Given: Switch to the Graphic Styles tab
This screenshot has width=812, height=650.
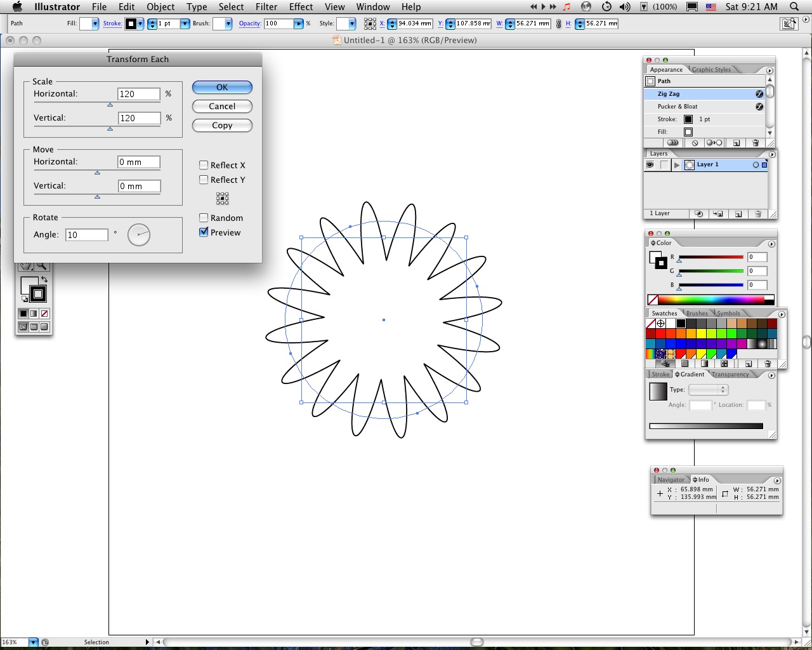Looking at the screenshot, I should click(x=711, y=70).
